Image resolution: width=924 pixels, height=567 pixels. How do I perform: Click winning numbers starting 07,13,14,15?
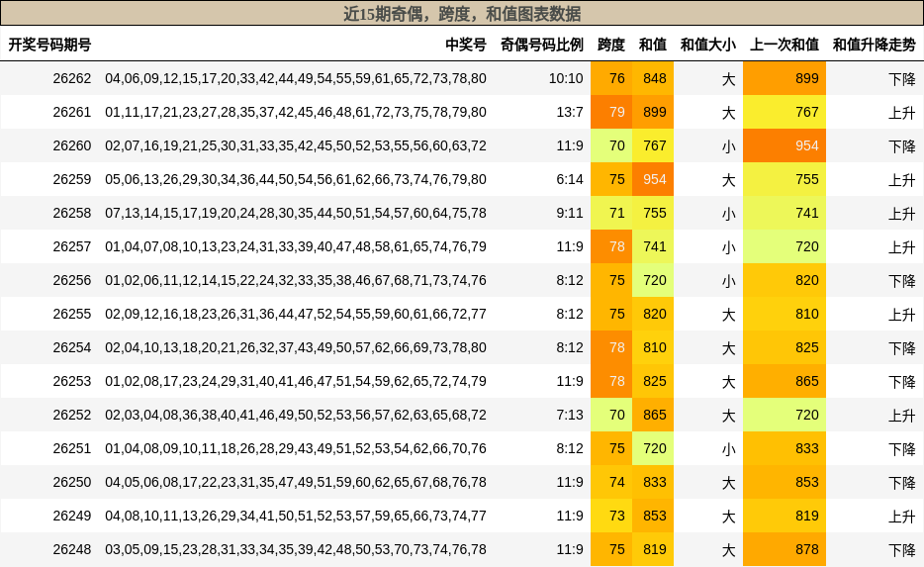click(296, 213)
